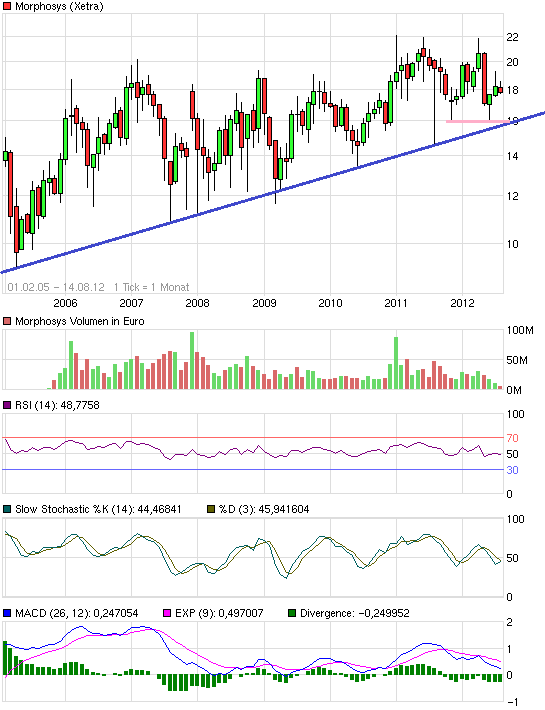The width and height of the screenshot is (545, 710).
Task: Click the blue 30 RSI threshold label
Action: (x=512, y=470)
